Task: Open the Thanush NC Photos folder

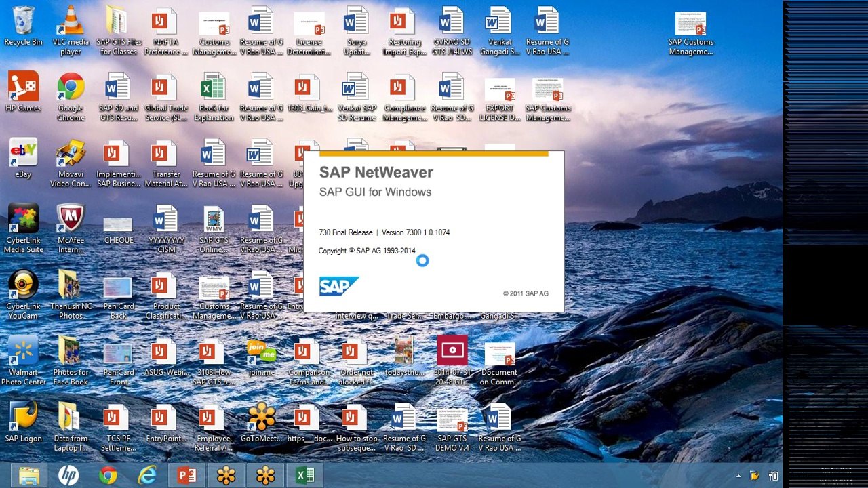Action: coord(71,296)
